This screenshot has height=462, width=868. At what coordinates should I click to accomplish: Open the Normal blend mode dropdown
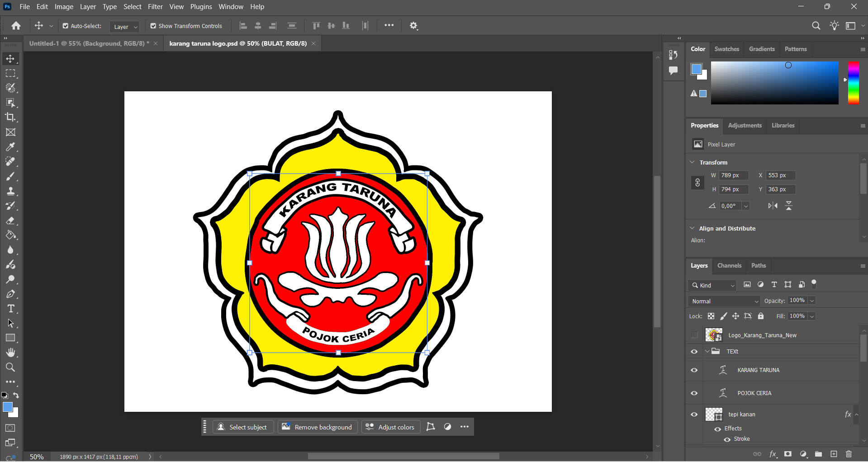[x=723, y=301]
